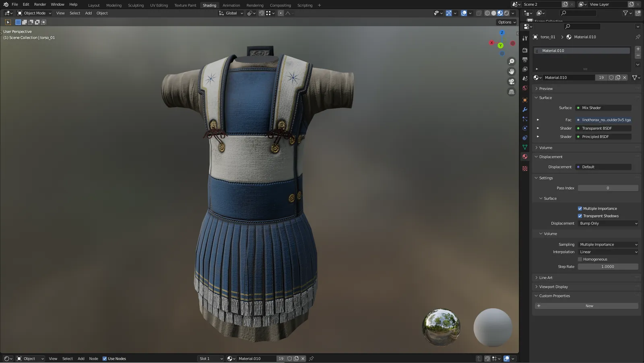
Task: Align view to the Z axis gizmo
Action: tap(502, 33)
